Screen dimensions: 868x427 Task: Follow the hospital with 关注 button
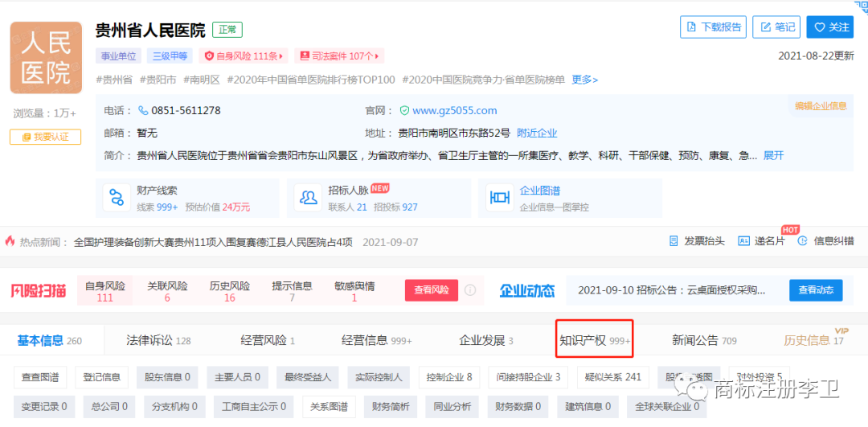[x=829, y=27]
